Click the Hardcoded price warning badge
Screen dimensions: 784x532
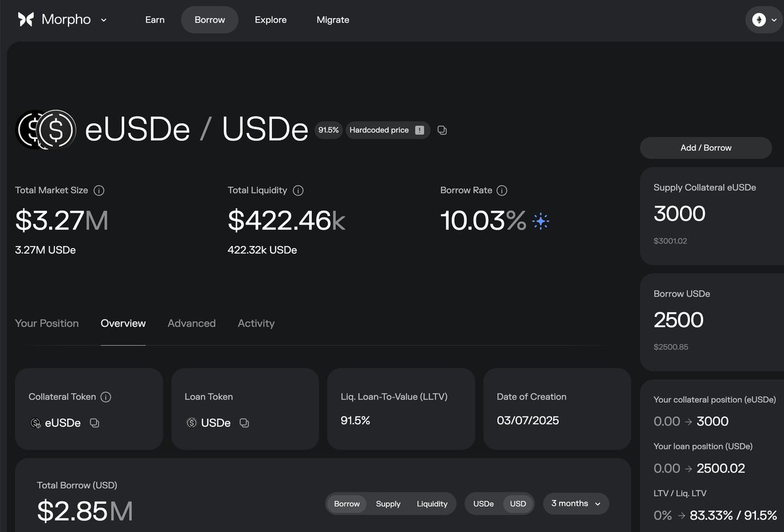coord(387,130)
